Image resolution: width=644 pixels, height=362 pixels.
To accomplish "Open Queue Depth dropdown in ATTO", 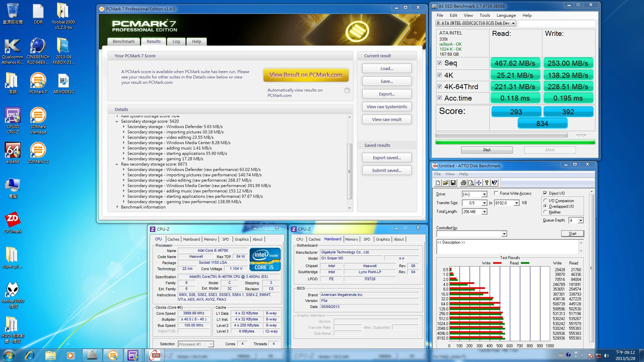I will 581,220.
